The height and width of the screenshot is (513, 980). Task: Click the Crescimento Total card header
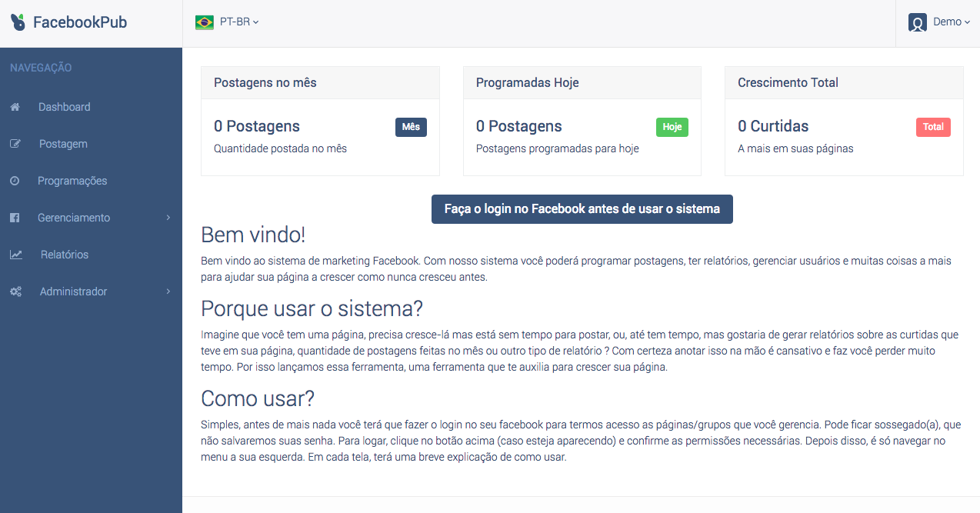pyautogui.click(x=844, y=82)
